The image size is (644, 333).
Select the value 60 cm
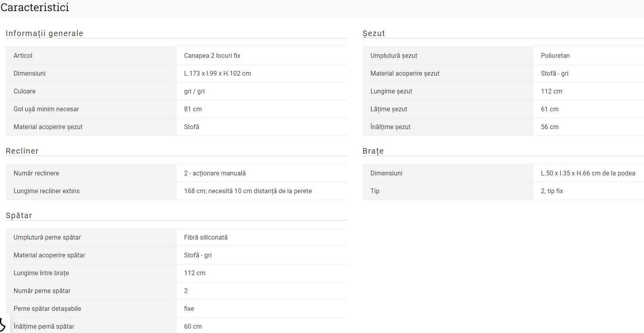point(193,326)
